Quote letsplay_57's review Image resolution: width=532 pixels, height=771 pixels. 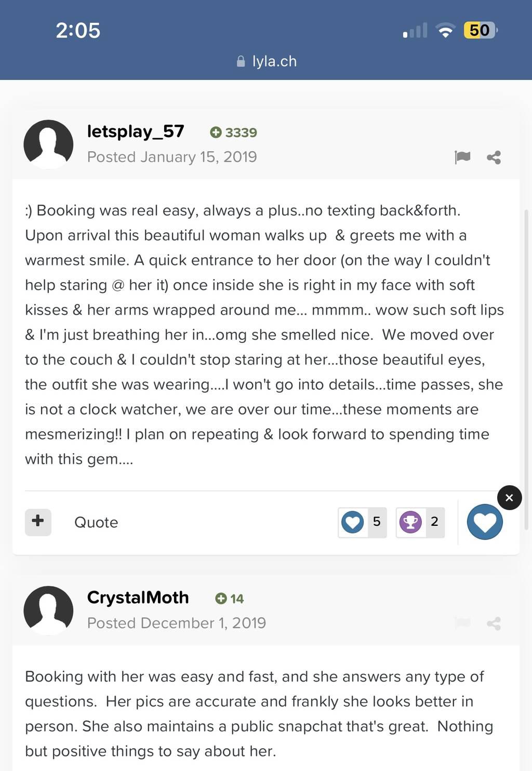(96, 522)
